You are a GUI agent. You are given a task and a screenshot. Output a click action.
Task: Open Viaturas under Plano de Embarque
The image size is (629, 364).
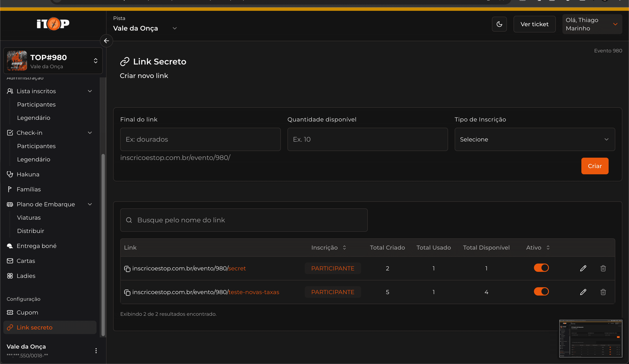click(29, 217)
